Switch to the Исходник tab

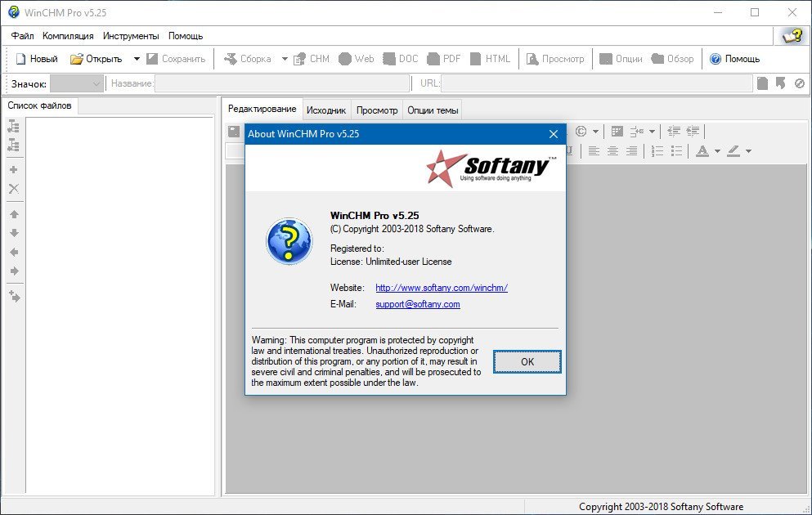click(x=326, y=110)
